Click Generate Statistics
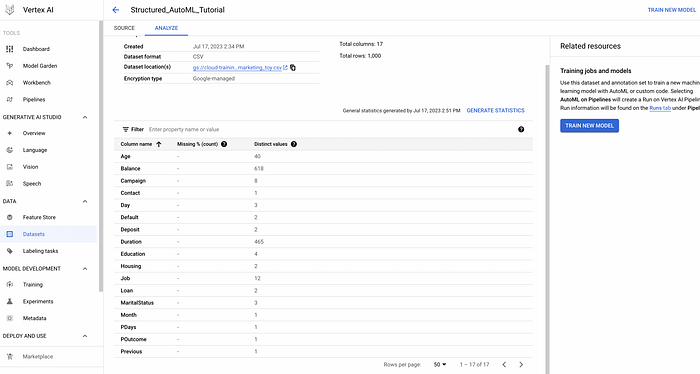 pos(496,111)
